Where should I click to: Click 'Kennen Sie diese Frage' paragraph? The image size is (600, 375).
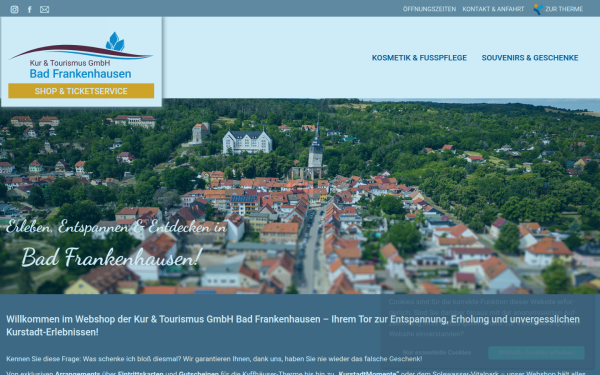click(x=214, y=359)
